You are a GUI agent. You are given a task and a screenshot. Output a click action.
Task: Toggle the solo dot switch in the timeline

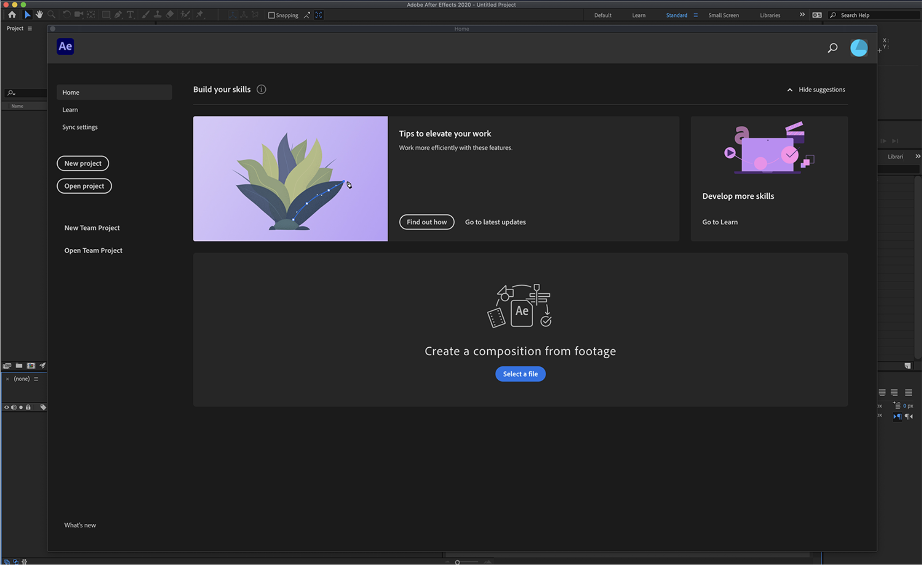click(x=21, y=407)
